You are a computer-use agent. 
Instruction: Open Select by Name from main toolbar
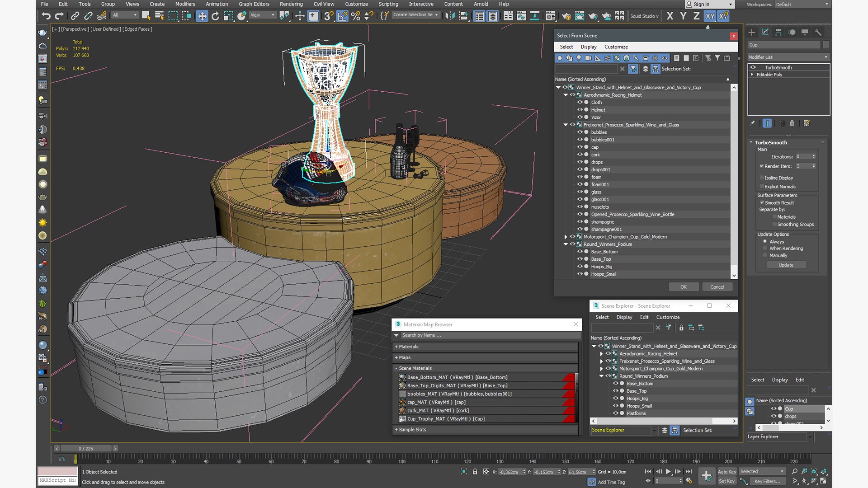(x=159, y=16)
